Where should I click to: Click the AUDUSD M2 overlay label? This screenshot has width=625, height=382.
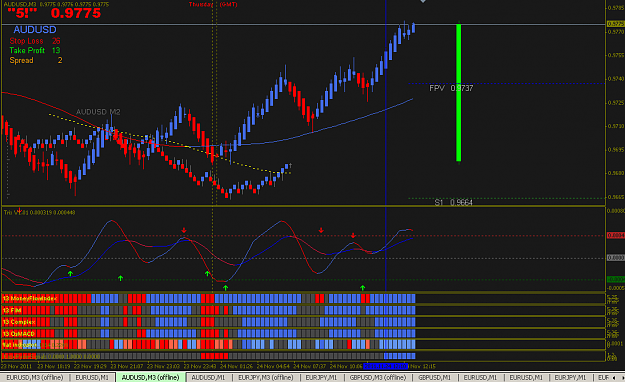98,112
